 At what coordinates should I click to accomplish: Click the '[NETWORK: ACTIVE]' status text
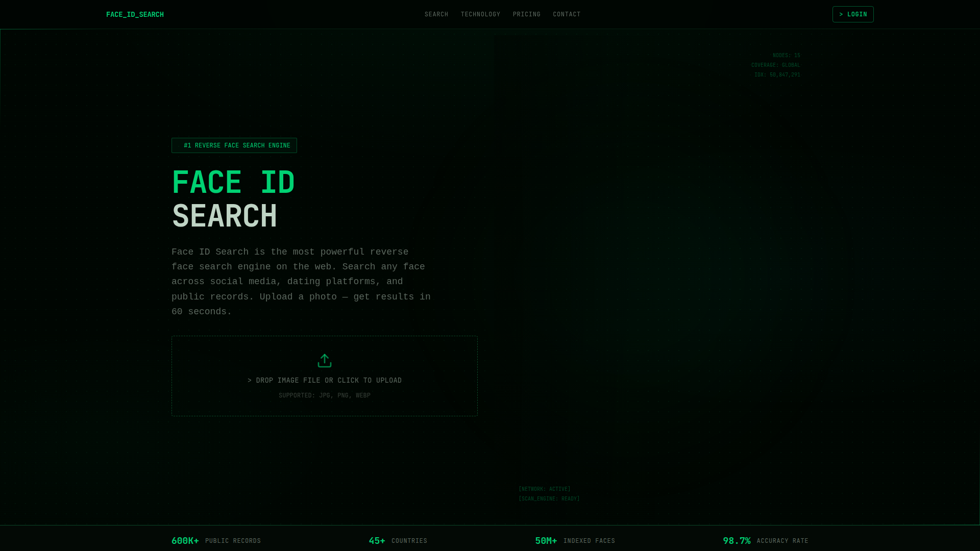[x=544, y=489]
